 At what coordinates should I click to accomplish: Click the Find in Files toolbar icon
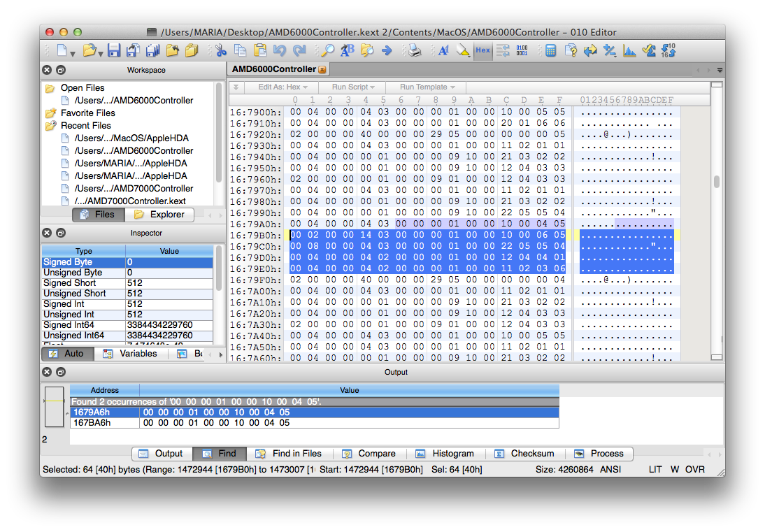point(367,50)
